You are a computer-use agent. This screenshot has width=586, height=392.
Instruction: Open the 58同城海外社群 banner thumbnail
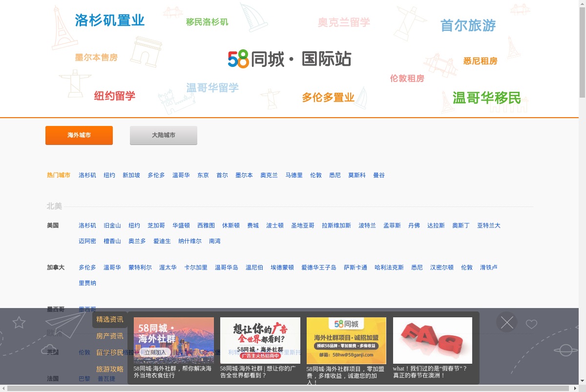[x=174, y=340]
